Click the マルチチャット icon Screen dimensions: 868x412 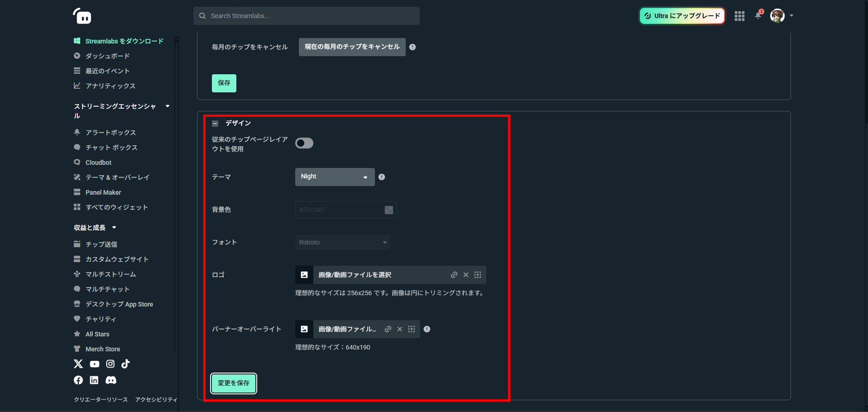77,289
